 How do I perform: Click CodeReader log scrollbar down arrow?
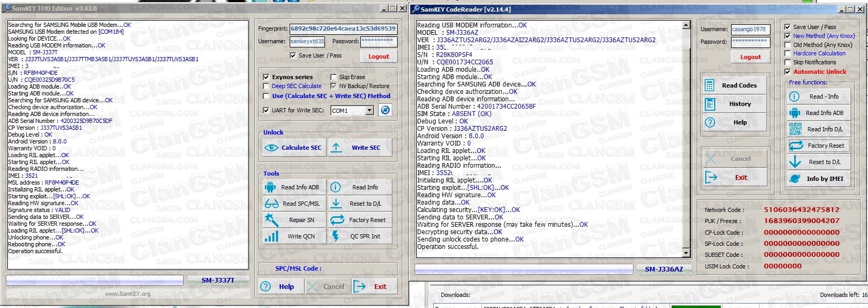pyautogui.click(x=686, y=253)
